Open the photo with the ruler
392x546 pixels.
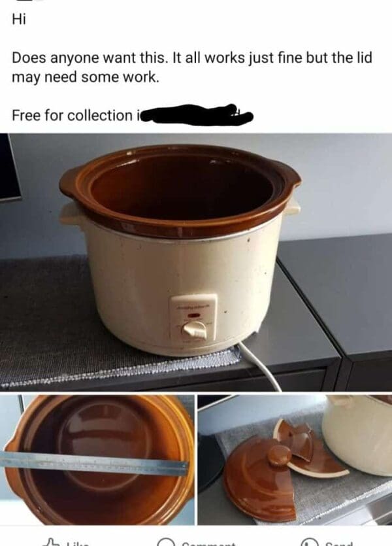(x=97, y=460)
